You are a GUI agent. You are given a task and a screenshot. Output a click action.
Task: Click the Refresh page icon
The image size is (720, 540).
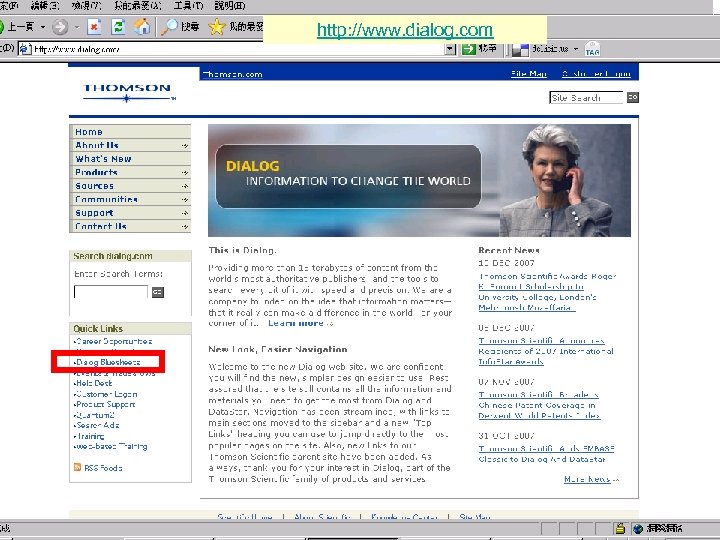click(x=118, y=27)
